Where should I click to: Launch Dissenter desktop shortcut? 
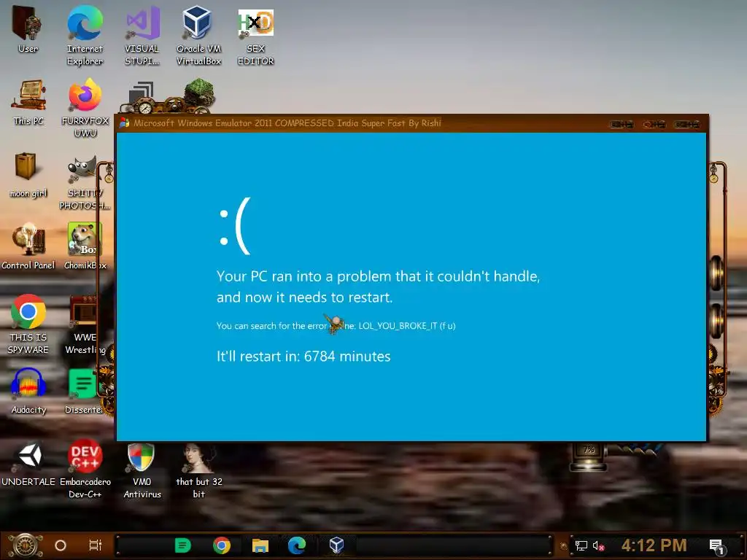click(85, 392)
